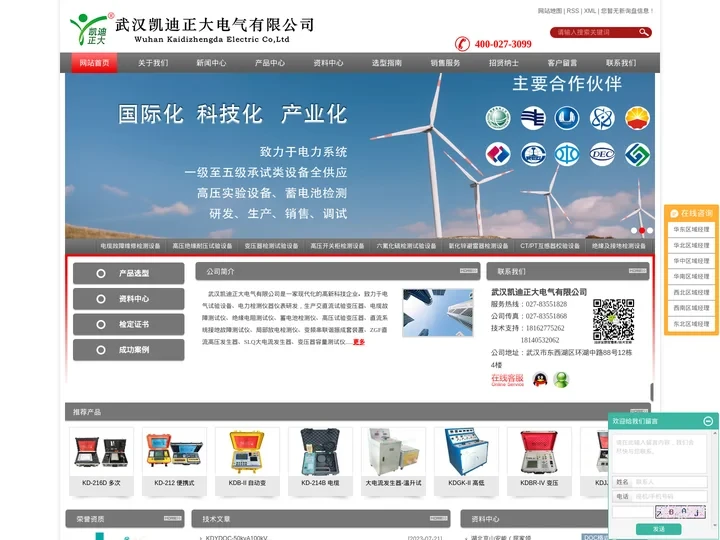
Task: Click the 发送 send button in chat widget
Action: (x=658, y=529)
